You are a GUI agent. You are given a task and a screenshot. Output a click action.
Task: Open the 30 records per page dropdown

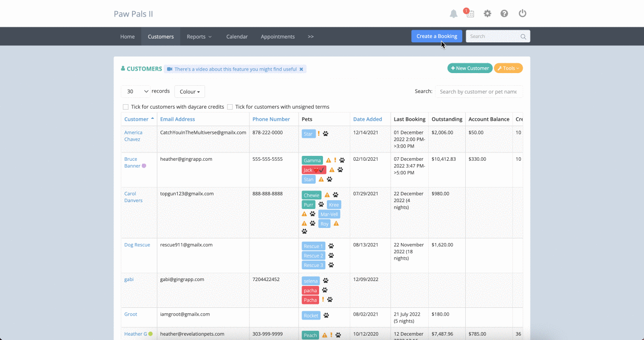(x=136, y=92)
